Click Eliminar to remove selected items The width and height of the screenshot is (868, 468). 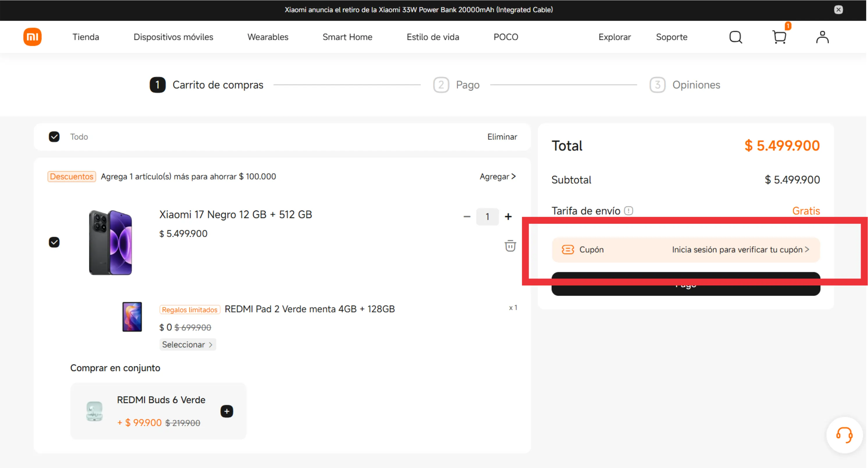point(502,137)
